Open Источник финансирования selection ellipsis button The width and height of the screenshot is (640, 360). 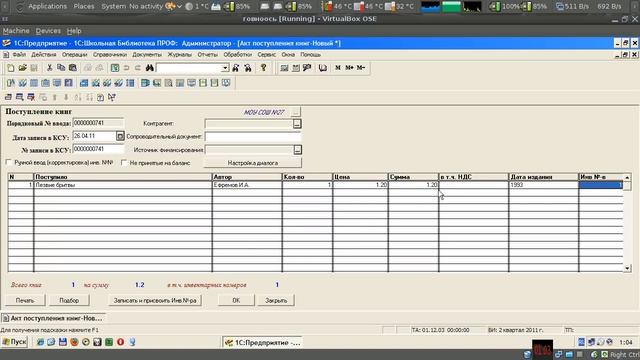click(x=298, y=150)
